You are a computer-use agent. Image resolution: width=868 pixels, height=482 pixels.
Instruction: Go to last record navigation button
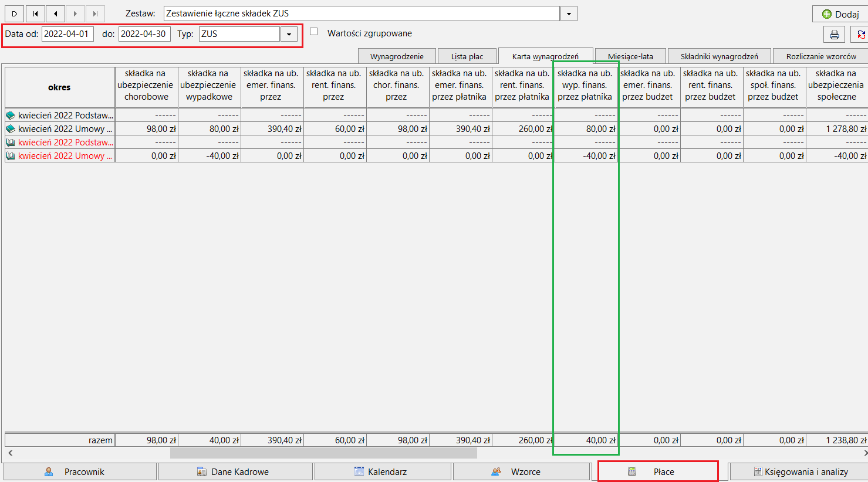click(95, 13)
